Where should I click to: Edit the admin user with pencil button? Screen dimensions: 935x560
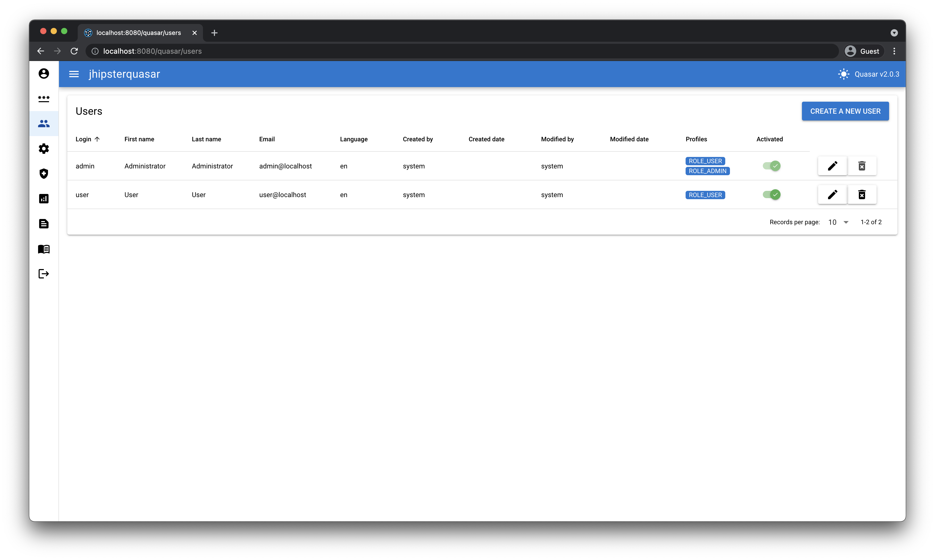(832, 166)
